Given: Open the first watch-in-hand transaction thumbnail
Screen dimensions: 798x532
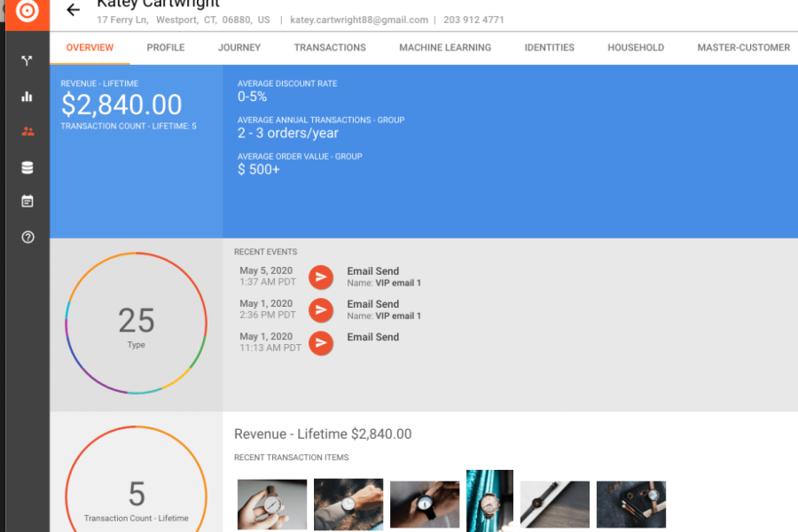Looking at the screenshot, I should (272, 505).
